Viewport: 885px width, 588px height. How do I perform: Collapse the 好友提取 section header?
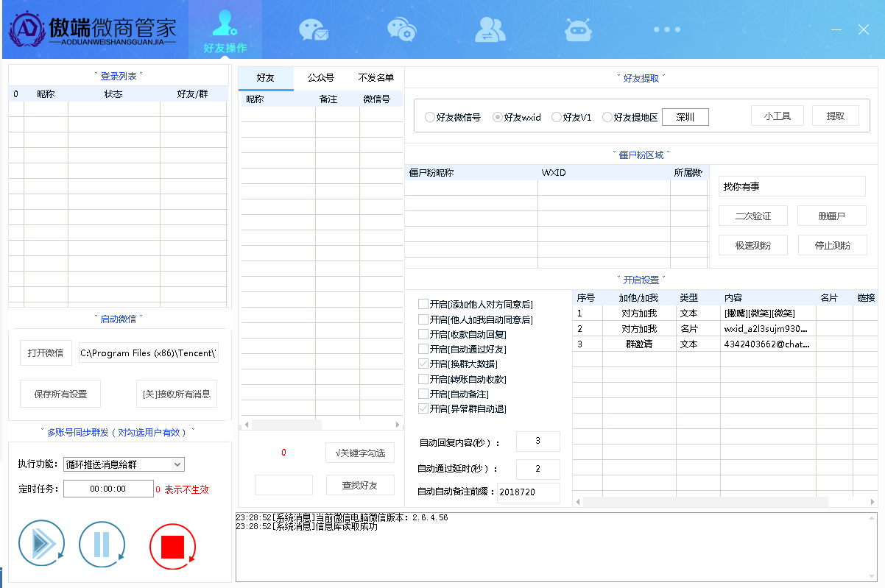click(x=641, y=78)
